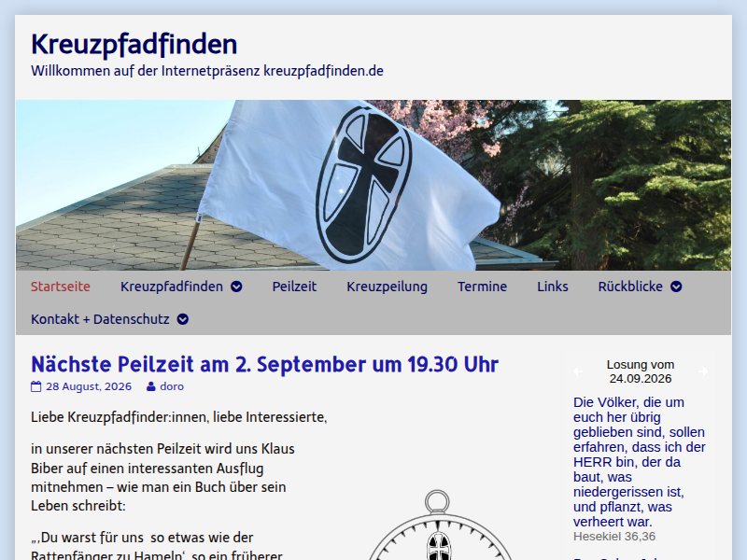Screen dimensions: 747x560
Task: Expand the Rückblicke submenu arrow
Action: tap(676, 287)
